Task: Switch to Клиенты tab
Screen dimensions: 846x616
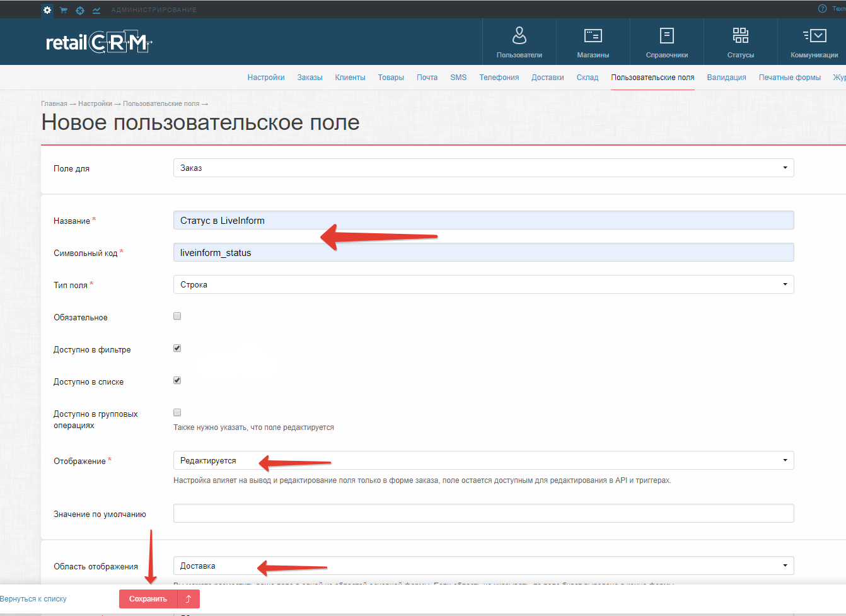Action: [x=350, y=78]
